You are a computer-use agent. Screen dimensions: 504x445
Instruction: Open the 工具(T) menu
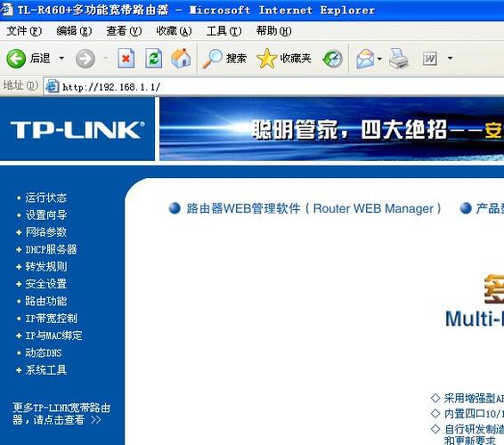[224, 31]
